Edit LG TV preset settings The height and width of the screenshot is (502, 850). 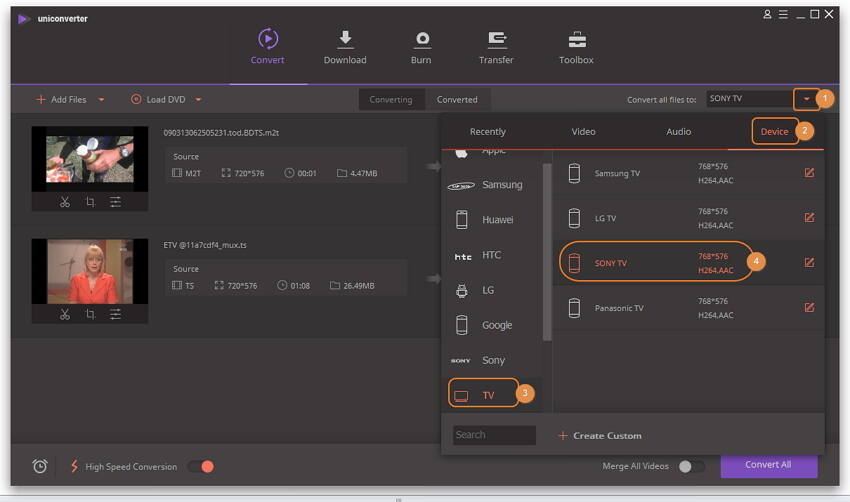[809, 218]
